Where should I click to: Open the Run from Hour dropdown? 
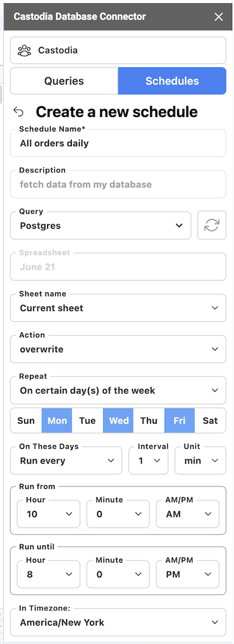point(48,514)
